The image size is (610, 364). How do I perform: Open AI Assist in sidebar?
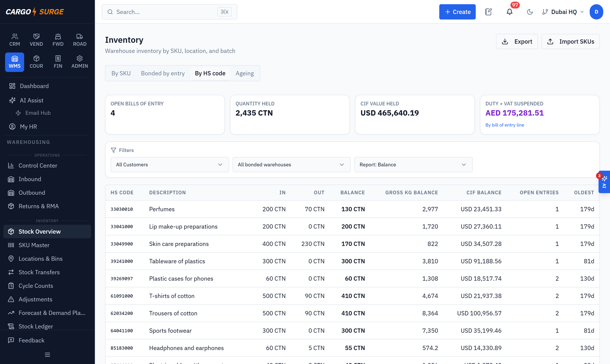47,100
